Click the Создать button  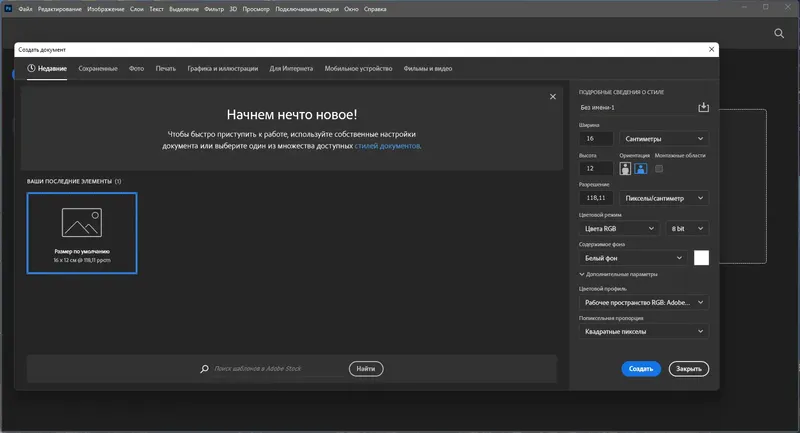click(641, 369)
